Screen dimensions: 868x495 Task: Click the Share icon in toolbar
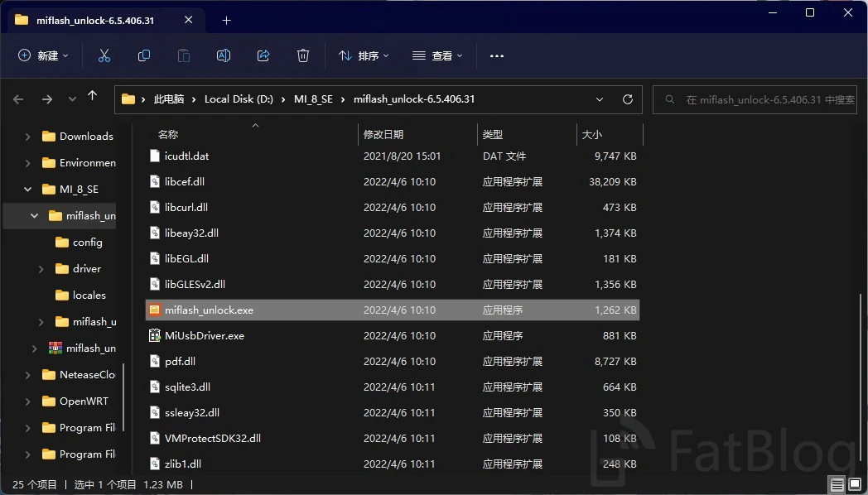click(x=263, y=55)
